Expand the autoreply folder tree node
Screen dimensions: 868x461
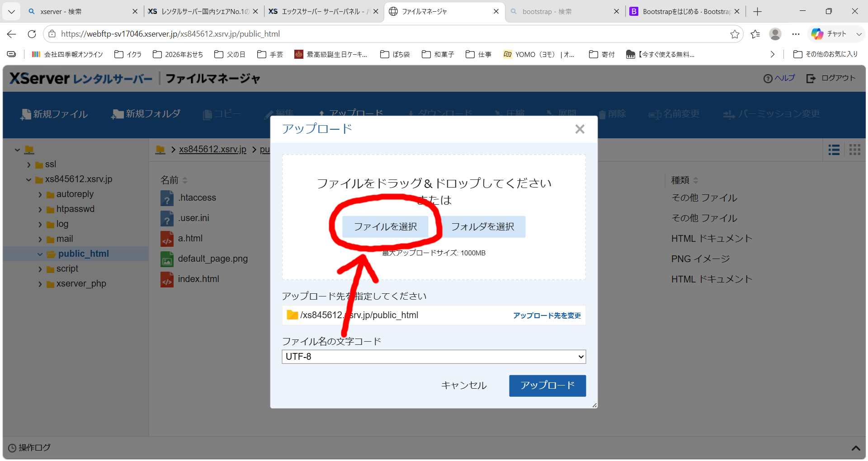(40, 195)
